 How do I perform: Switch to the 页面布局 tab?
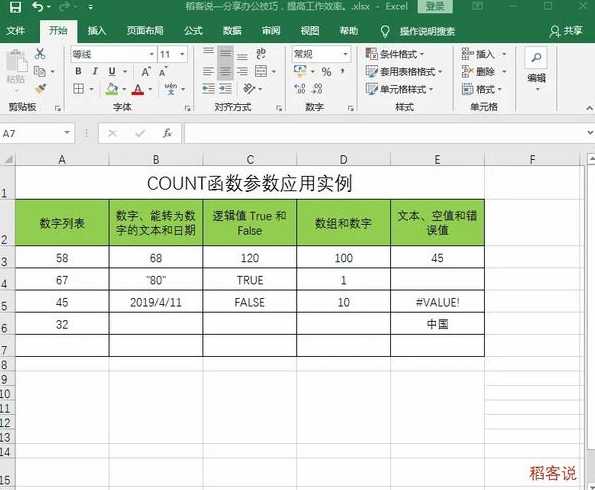(x=145, y=31)
